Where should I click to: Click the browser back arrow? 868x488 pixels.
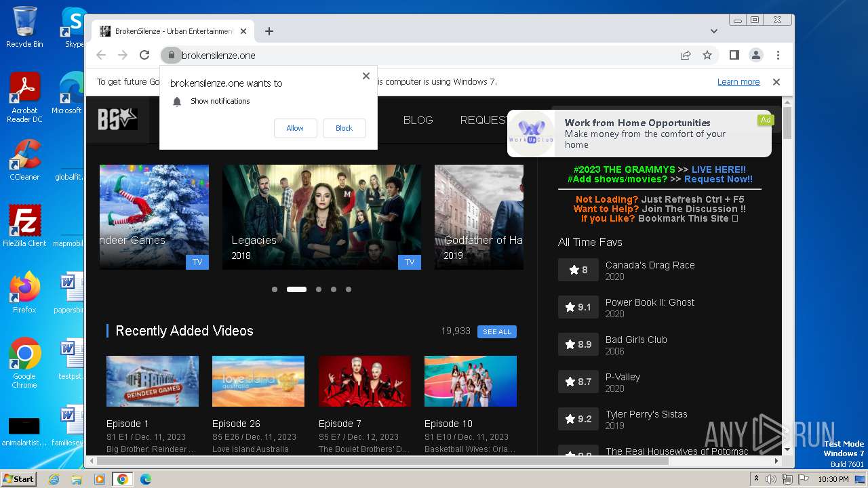[x=101, y=55]
